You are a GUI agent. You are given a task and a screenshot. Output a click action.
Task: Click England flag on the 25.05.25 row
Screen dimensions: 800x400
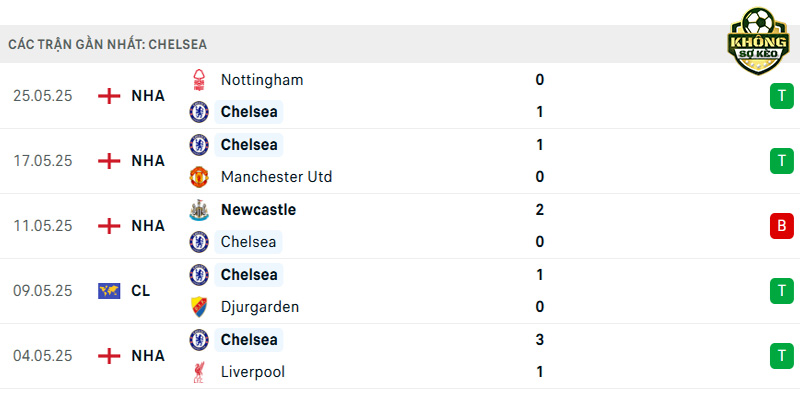point(109,96)
